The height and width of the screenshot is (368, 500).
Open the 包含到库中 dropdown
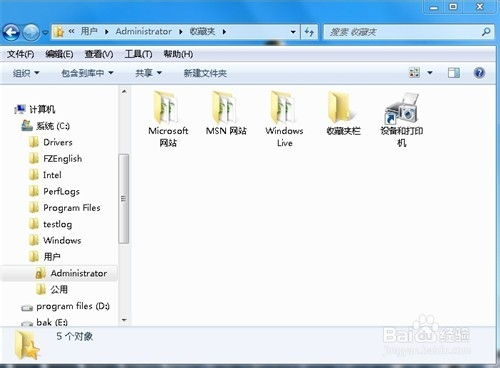(x=87, y=73)
